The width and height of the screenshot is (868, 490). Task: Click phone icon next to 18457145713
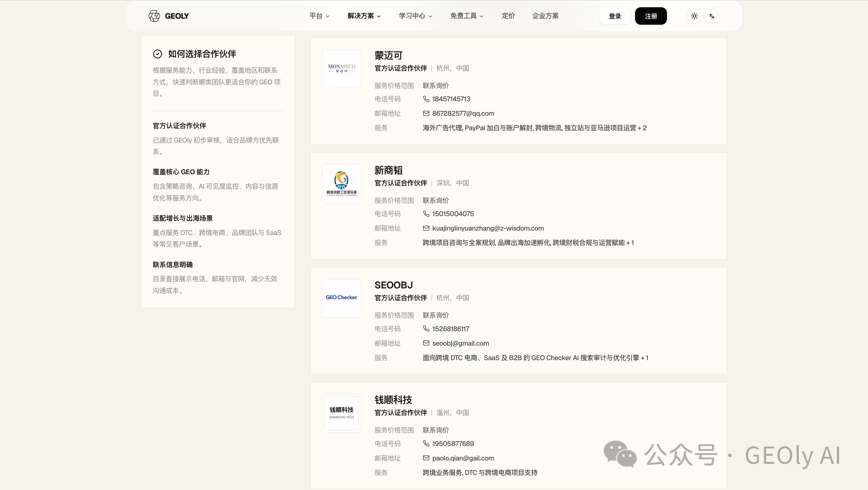click(426, 99)
